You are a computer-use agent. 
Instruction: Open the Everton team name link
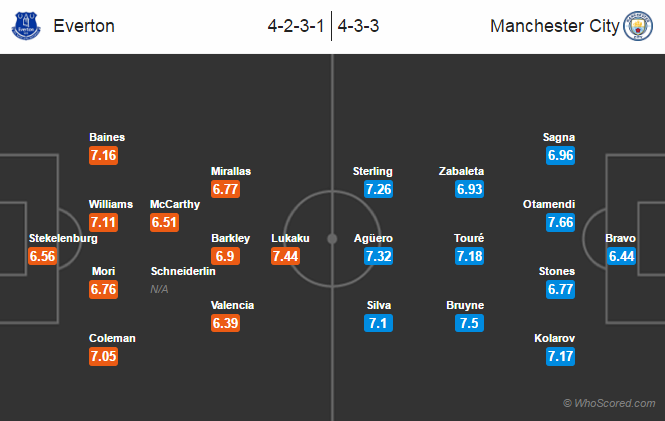[x=85, y=26]
